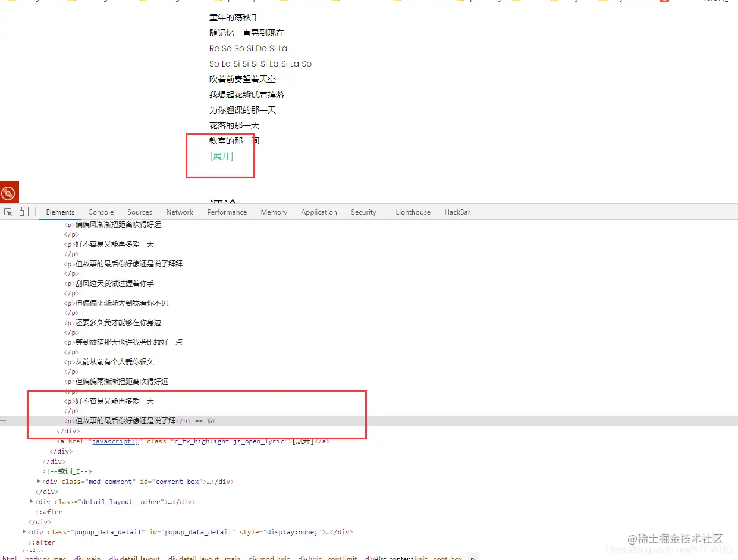Switch to the Console tab

(101, 212)
